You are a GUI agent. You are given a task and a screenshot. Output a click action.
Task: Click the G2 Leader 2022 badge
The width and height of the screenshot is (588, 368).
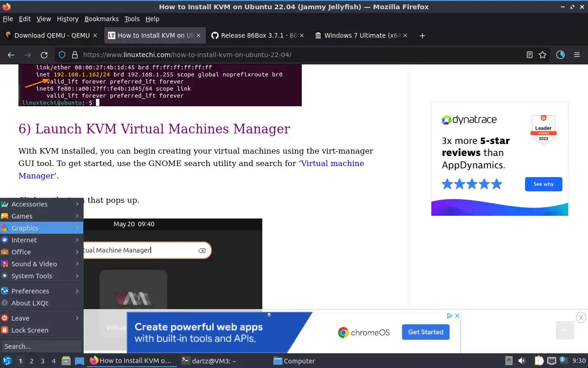tap(543, 130)
